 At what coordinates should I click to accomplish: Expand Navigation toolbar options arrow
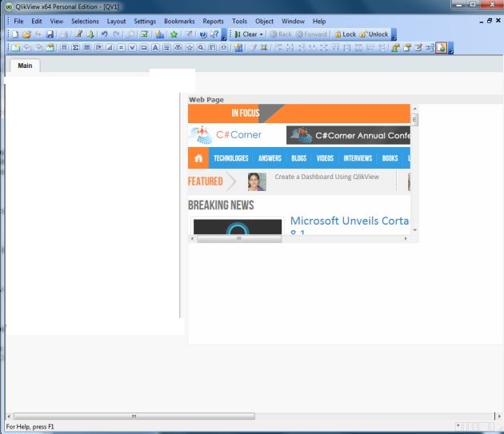394,34
